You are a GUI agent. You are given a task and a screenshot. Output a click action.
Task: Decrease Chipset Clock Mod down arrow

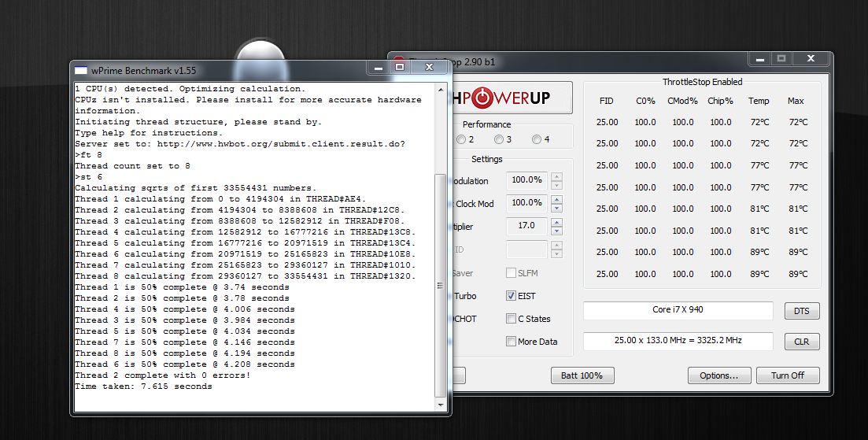[x=557, y=208]
